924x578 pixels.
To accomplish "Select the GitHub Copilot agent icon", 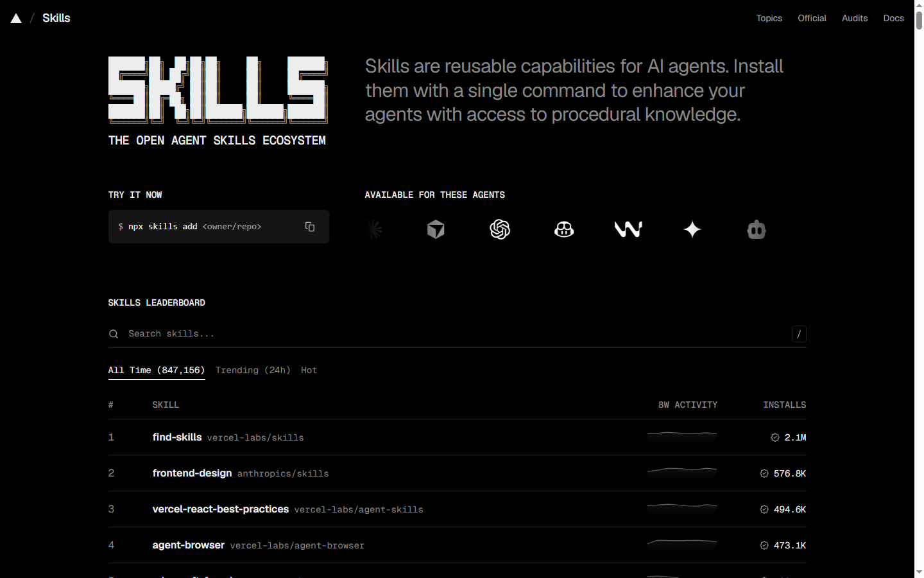I will click(x=564, y=229).
